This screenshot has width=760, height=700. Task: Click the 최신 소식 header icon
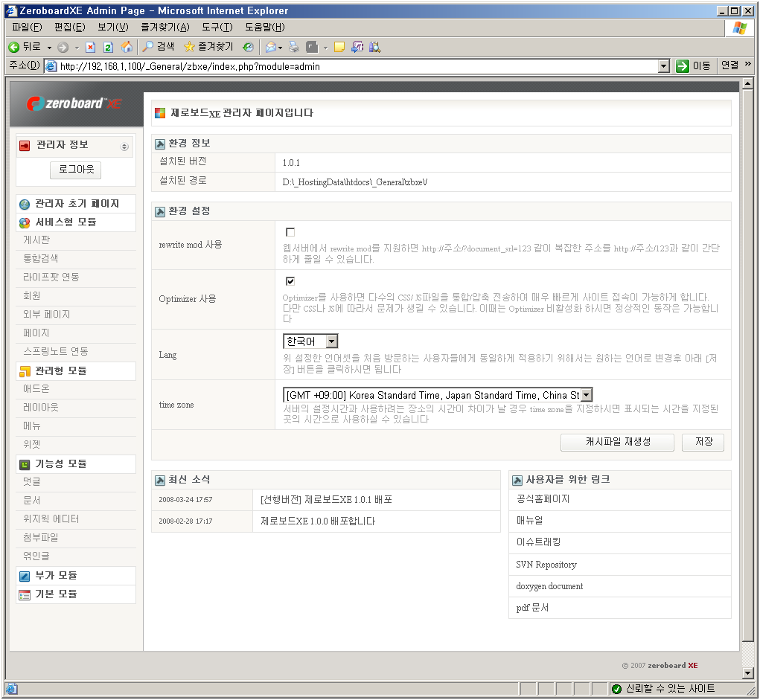coord(160,480)
